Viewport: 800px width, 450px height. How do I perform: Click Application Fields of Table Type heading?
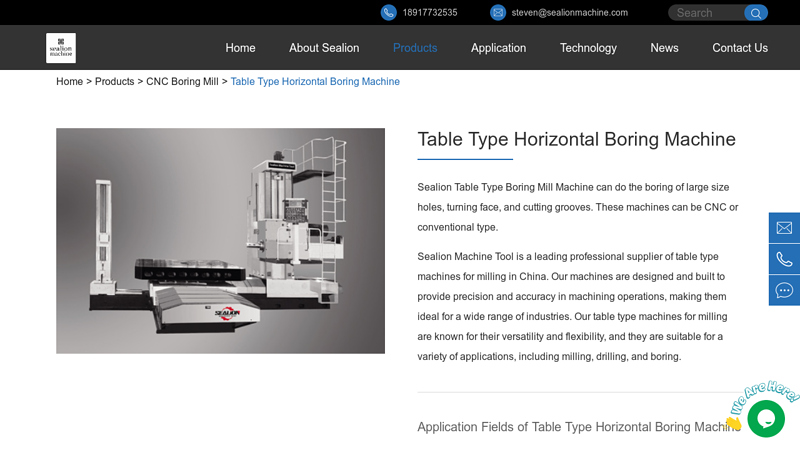[579, 427]
